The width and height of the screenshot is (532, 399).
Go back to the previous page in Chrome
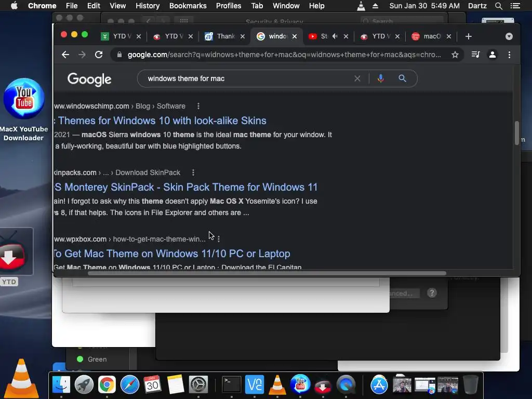tap(65, 55)
